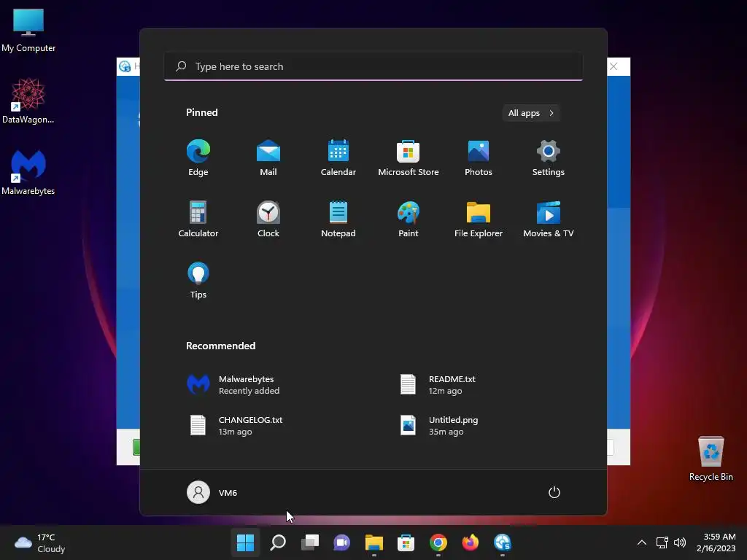
Task: Select Malwarebytes desktop shortcut
Action: (28, 172)
